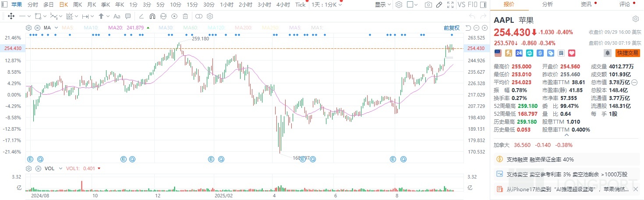
Task: Expand the 显示 display dropdown
Action: point(383,5)
